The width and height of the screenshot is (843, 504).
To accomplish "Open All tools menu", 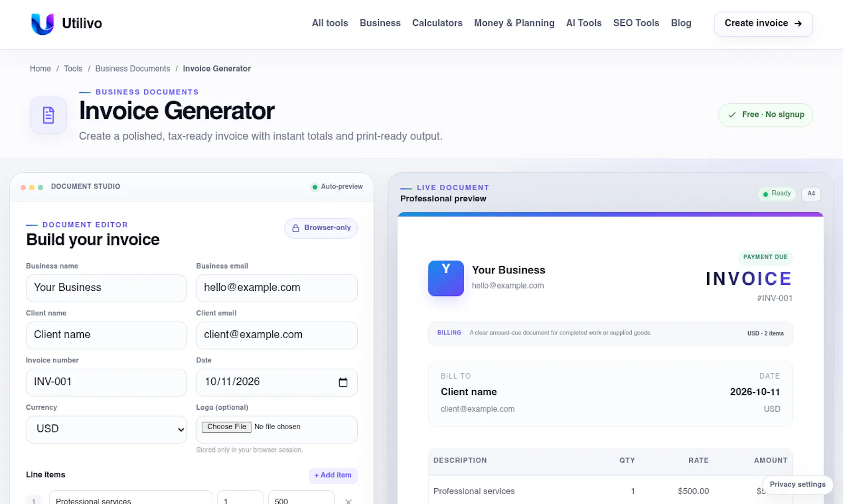I will [330, 23].
